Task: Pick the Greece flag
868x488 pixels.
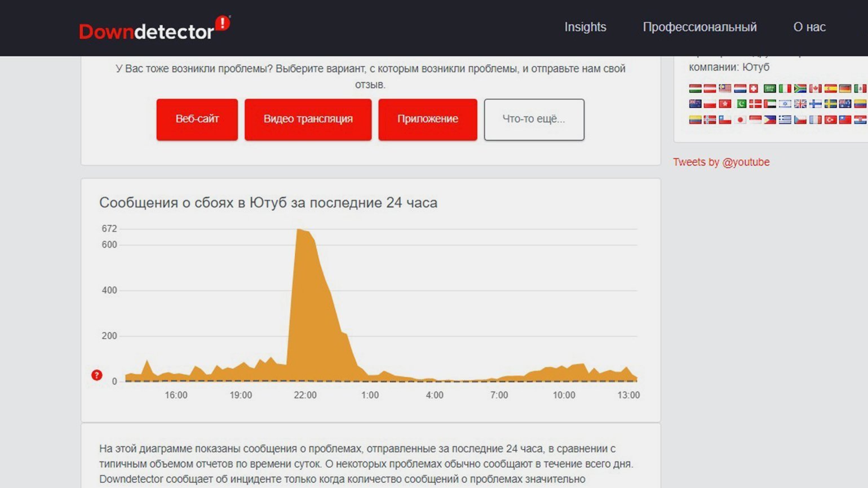Action: point(785,119)
